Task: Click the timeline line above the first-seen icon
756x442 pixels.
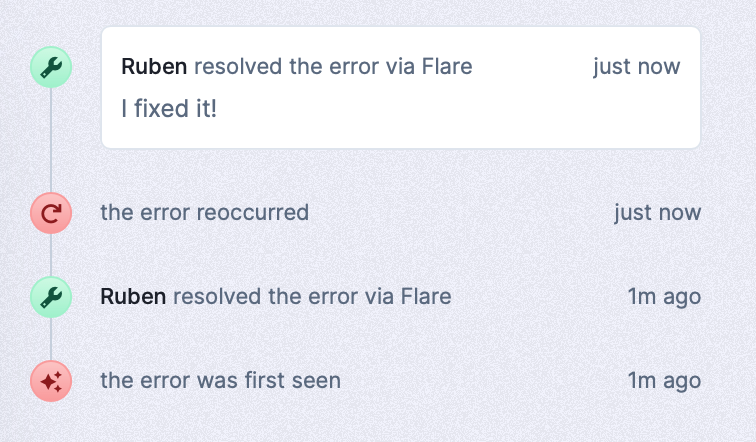Action: (x=51, y=339)
